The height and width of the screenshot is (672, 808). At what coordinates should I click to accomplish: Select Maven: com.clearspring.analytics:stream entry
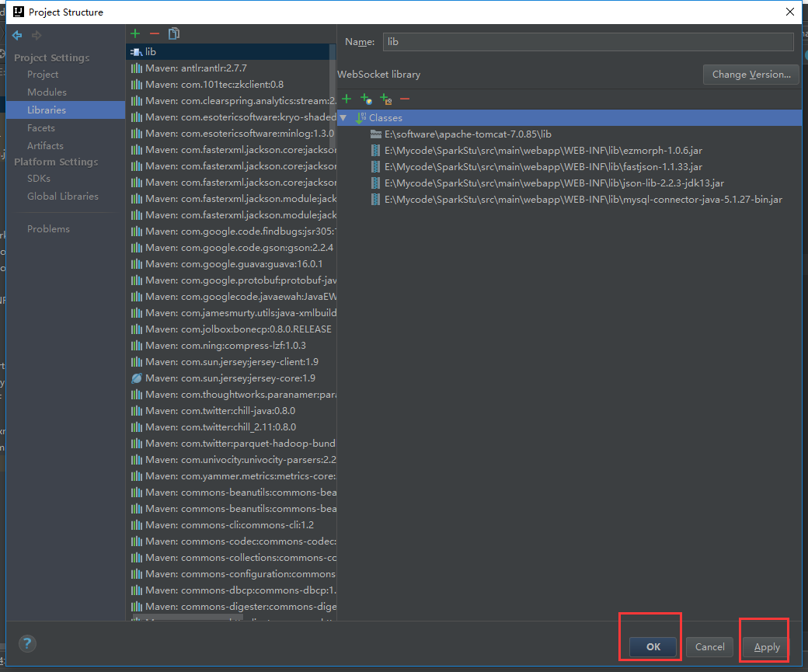click(231, 101)
